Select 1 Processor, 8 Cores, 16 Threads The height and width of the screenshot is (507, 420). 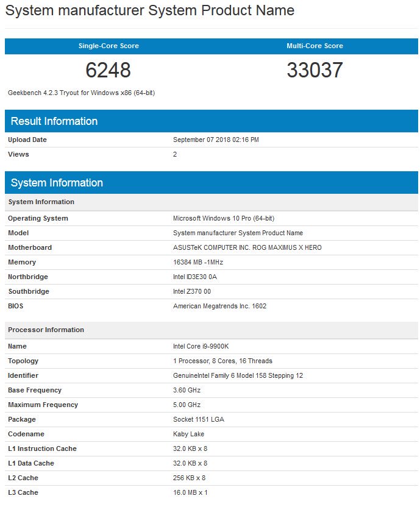[x=222, y=361]
